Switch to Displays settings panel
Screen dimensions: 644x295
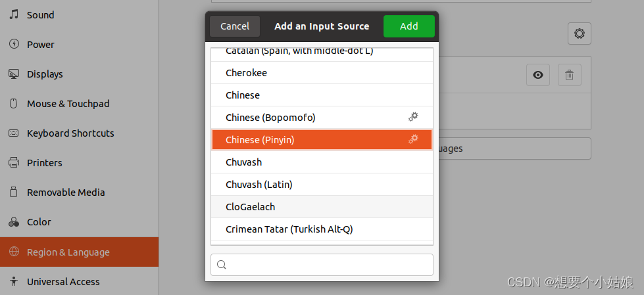(x=45, y=74)
